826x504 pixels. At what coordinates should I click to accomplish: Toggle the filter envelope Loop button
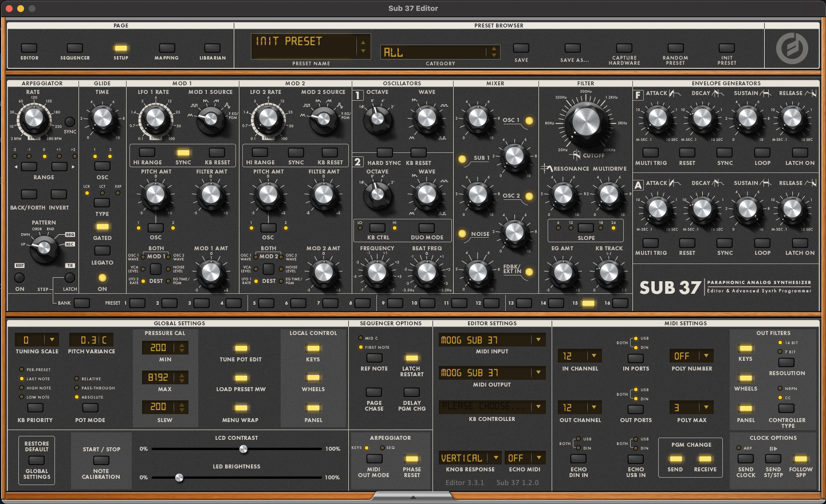pos(762,153)
